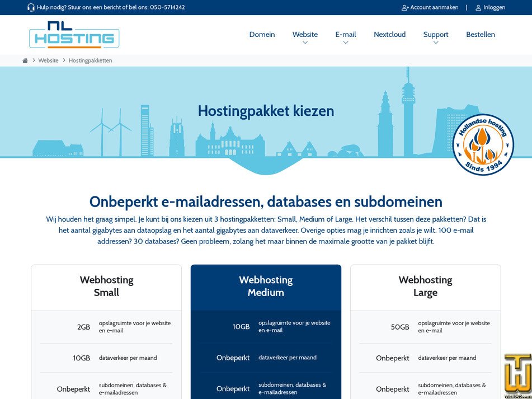The image size is (532, 399).
Task: Click the Account aanmaken user-plus icon
Action: coord(405,7)
